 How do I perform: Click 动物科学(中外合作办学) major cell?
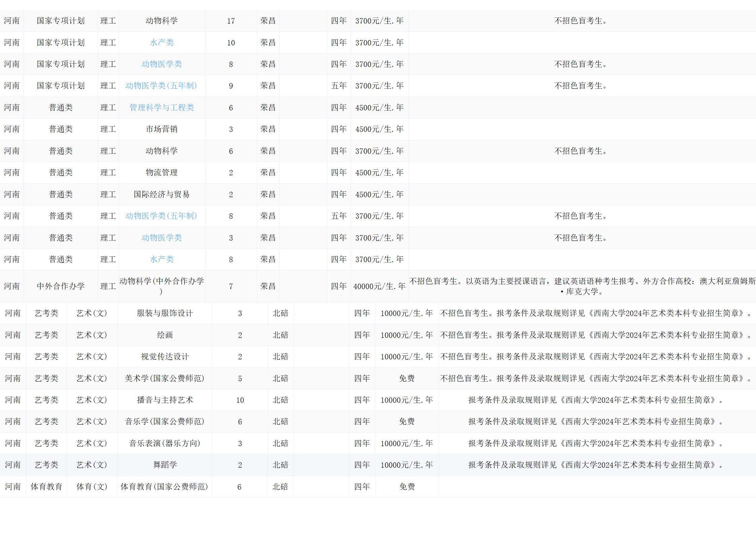(162, 286)
